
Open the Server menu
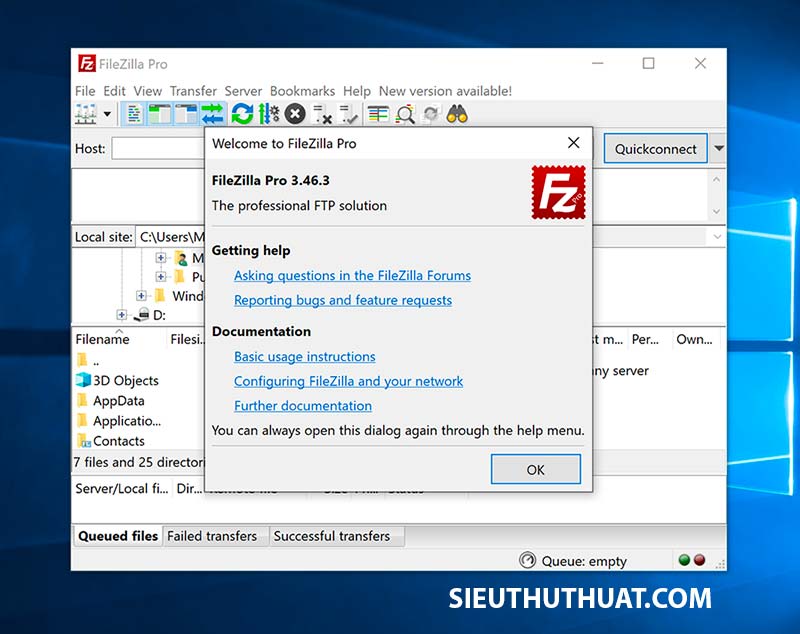tap(243, 91)
